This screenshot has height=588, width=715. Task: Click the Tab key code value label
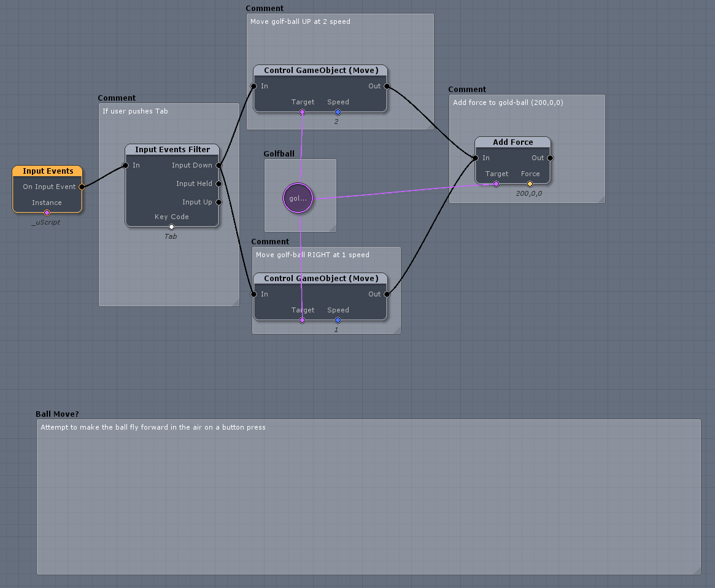[x=171, y=236]
